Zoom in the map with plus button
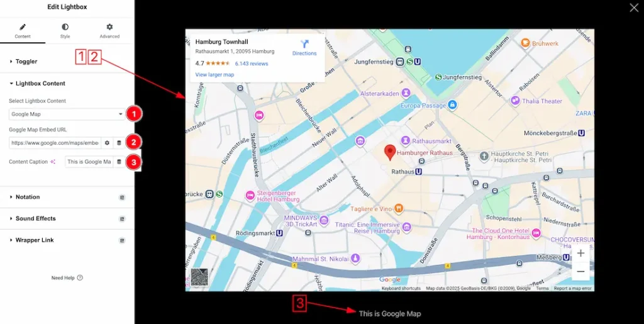The image size is (644, 324). click(x=580, y=254)
